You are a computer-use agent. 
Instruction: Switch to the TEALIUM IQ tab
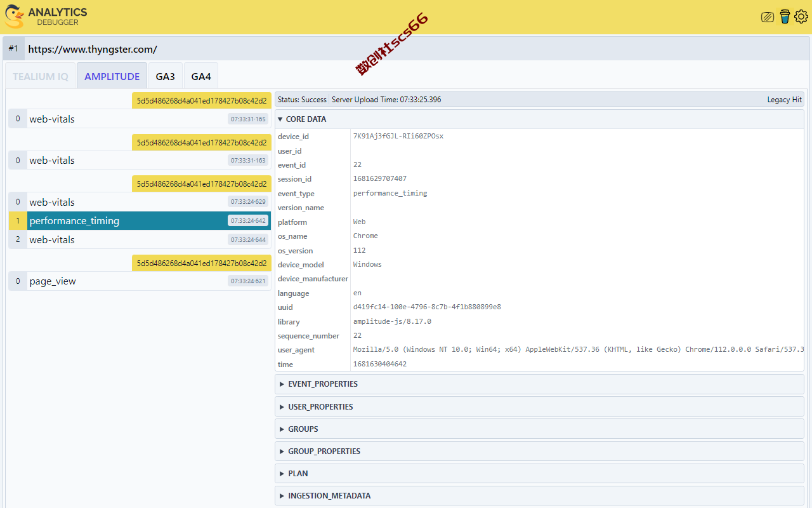tap(41, 76)
